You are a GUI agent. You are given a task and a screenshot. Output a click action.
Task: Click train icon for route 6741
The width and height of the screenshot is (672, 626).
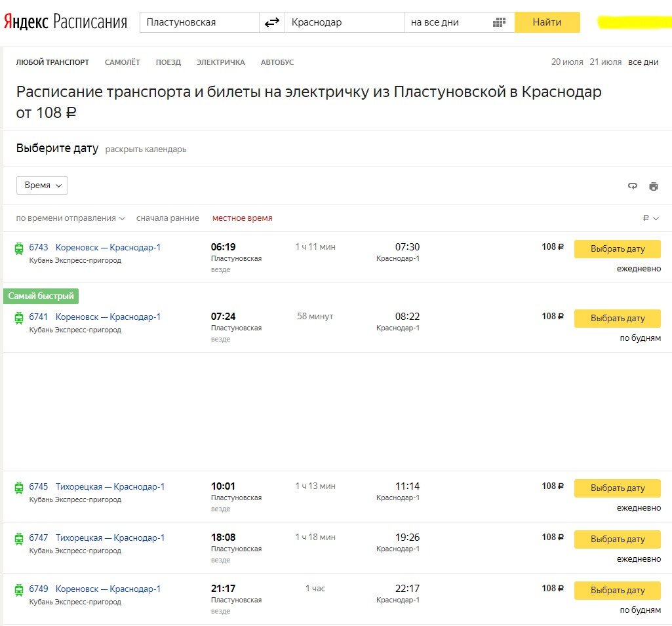[x=19, y=318]
